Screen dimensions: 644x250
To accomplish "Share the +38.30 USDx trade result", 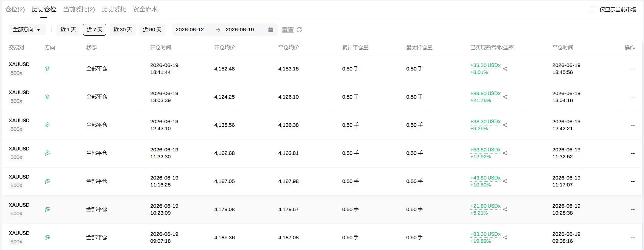I will pos(505,125).
